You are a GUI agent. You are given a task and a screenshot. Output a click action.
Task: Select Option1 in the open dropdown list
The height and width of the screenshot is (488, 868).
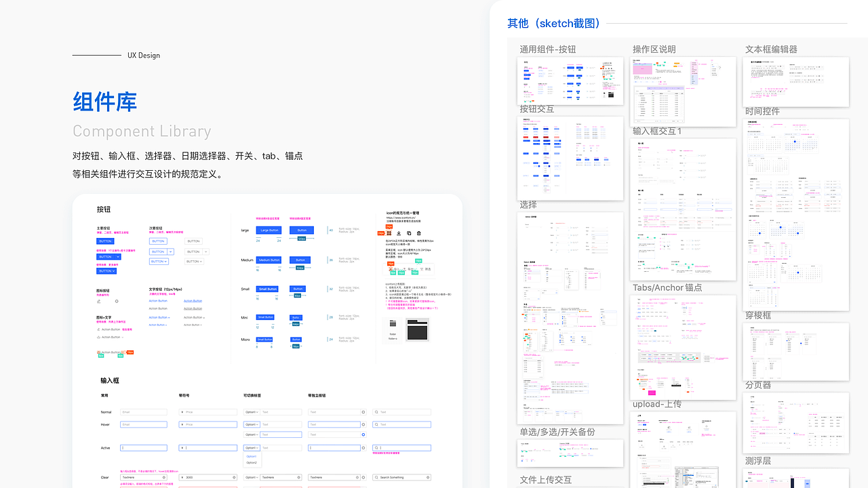(x=252, y=456)
